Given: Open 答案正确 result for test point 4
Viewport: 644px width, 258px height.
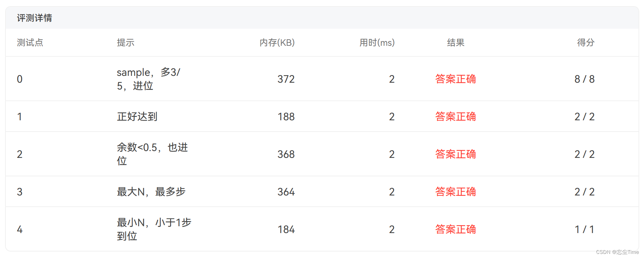Looking at the screenshot, I should pos(456,229).
